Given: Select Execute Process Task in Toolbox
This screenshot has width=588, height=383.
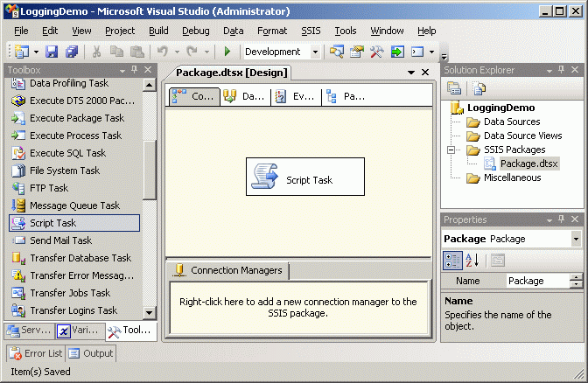Looking at the screenshot, I should point(74,136).
